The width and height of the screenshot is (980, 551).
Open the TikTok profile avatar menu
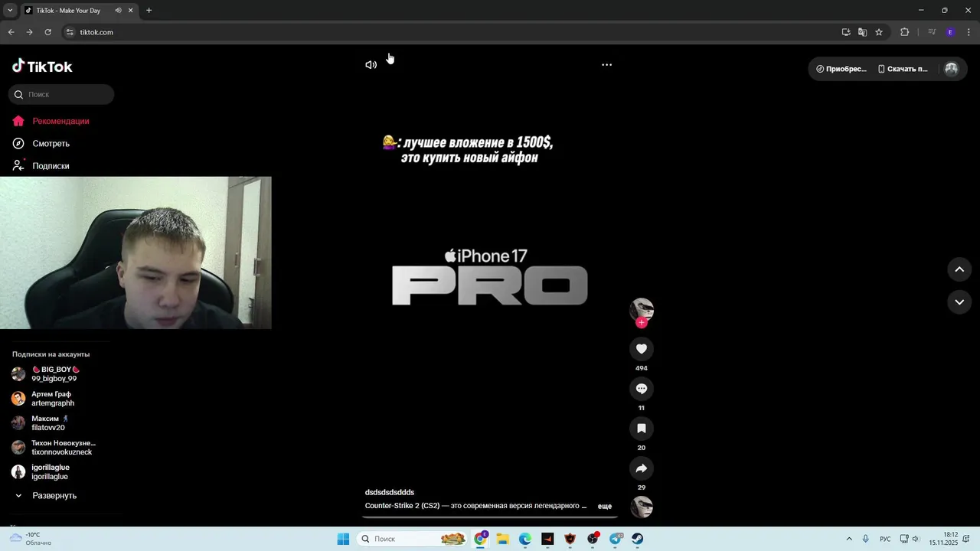952,69
